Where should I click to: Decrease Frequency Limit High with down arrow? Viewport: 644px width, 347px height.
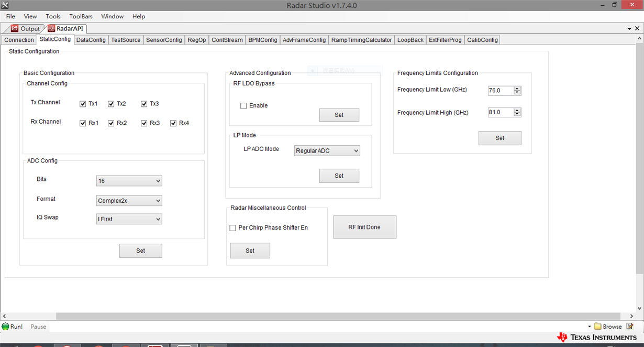click(x=517, y=115)
